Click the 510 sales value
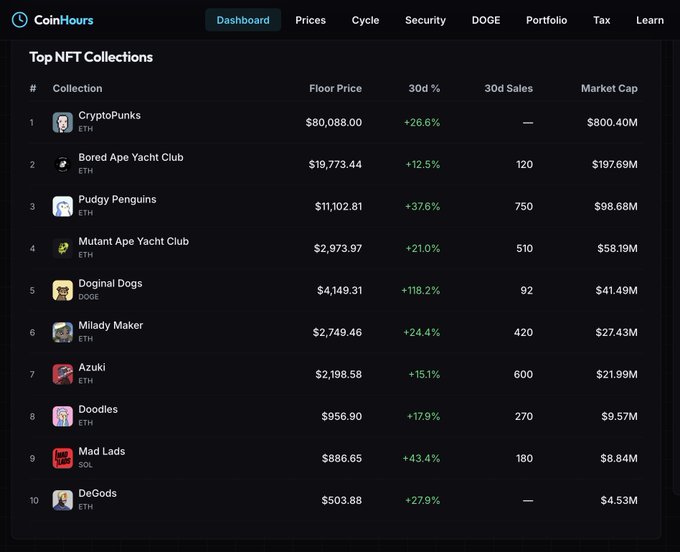Image resolution: width=680 pixels, height=552 pixels. coord(524,248)
